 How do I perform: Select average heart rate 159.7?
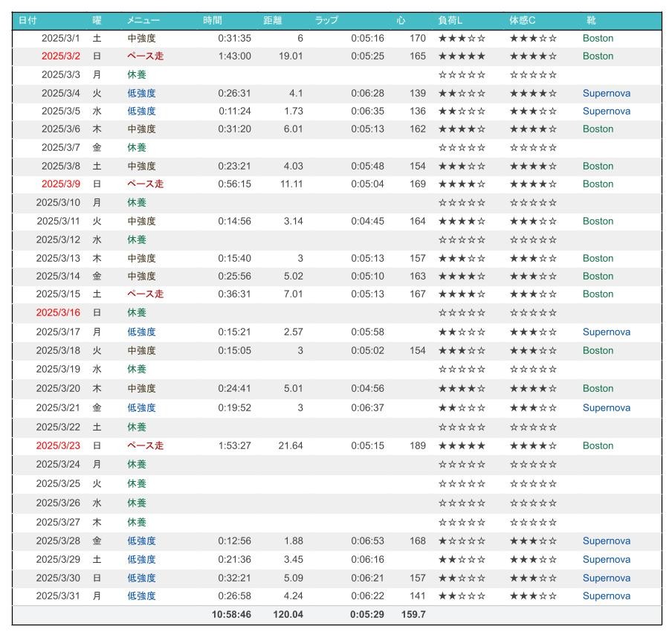(413, 614)
